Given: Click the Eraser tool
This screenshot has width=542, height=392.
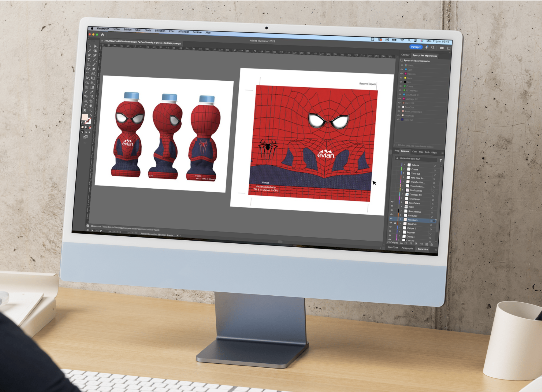Looking at the screenshot, I should [x=94, y=69].
